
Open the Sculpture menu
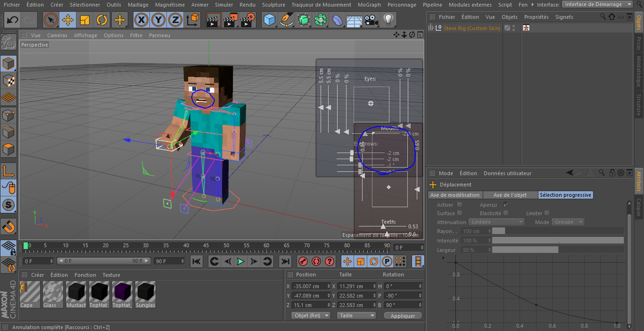click(273, 5)
